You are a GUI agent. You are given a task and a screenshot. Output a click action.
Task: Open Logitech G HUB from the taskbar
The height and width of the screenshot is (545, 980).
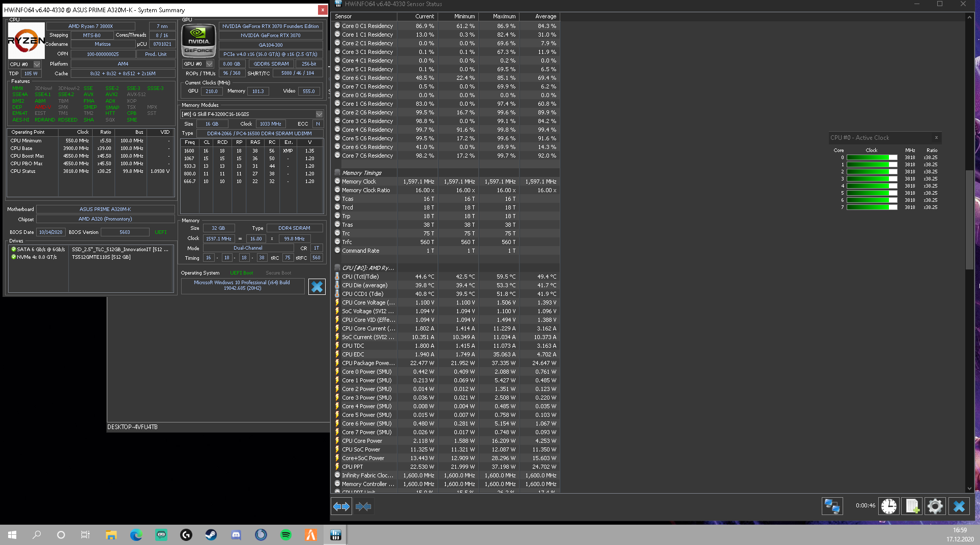186,535
